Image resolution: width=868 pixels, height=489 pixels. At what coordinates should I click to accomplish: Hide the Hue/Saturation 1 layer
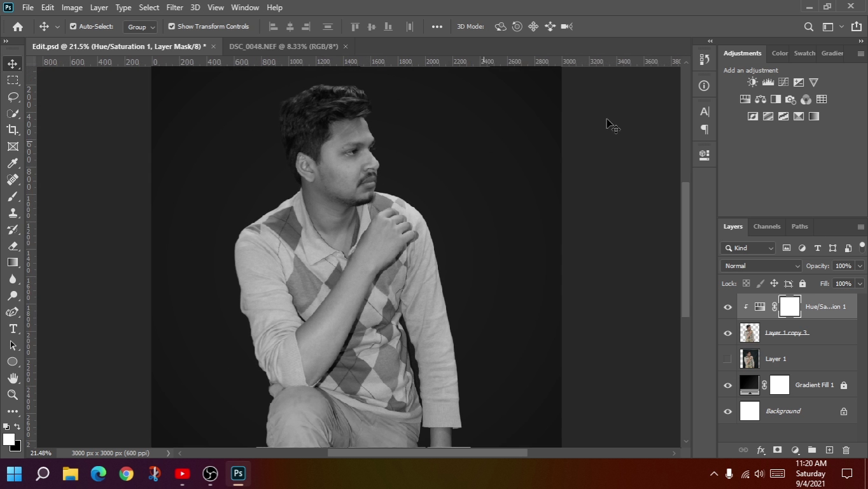(x=728, y=307)
